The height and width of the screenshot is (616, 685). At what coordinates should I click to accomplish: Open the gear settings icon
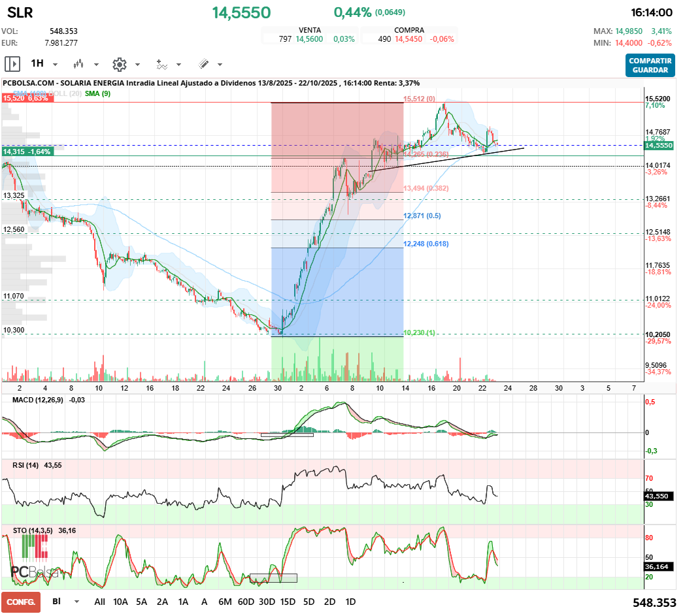pos(119,64)
